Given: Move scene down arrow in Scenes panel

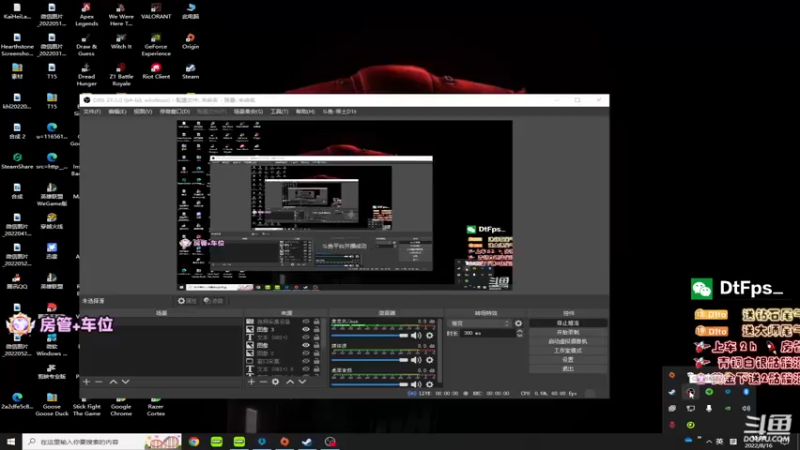Looking at the screenshot, I should pos(126,382).
